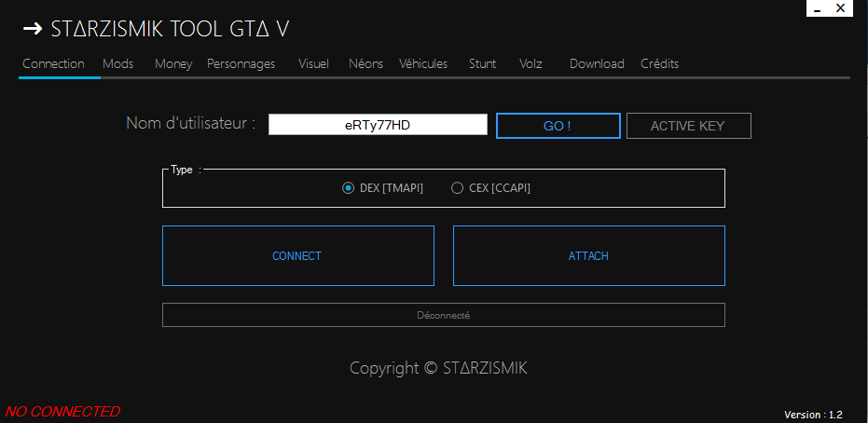Image resolution: width=868 pixels, height=423 pixels.
Task: Open the Néons tab
Action: [x=365, y=64]
